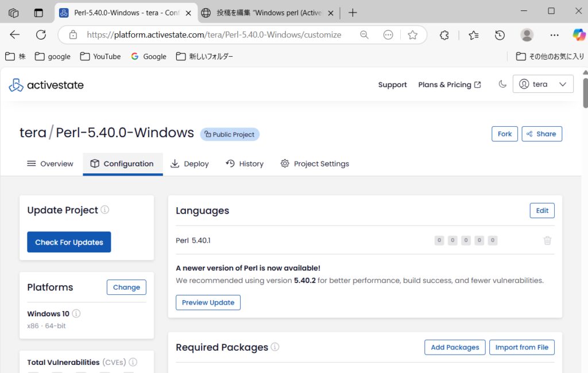Image resolution: width=588 pixels, height=373 pixels.
Task: Switch to dark mode via the moon icon
Action: point(502,84)
